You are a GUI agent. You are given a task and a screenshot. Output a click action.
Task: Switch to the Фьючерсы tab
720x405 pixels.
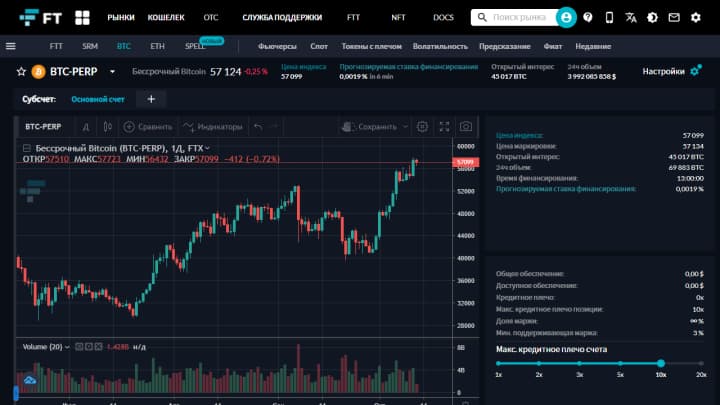(277, 46)
